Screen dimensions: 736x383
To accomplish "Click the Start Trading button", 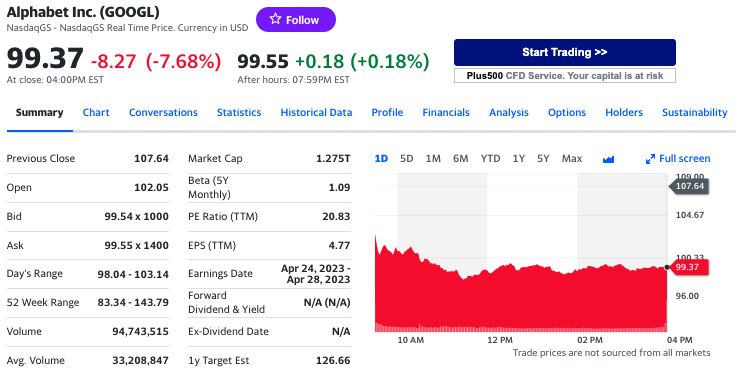I will tap(565, 52).
